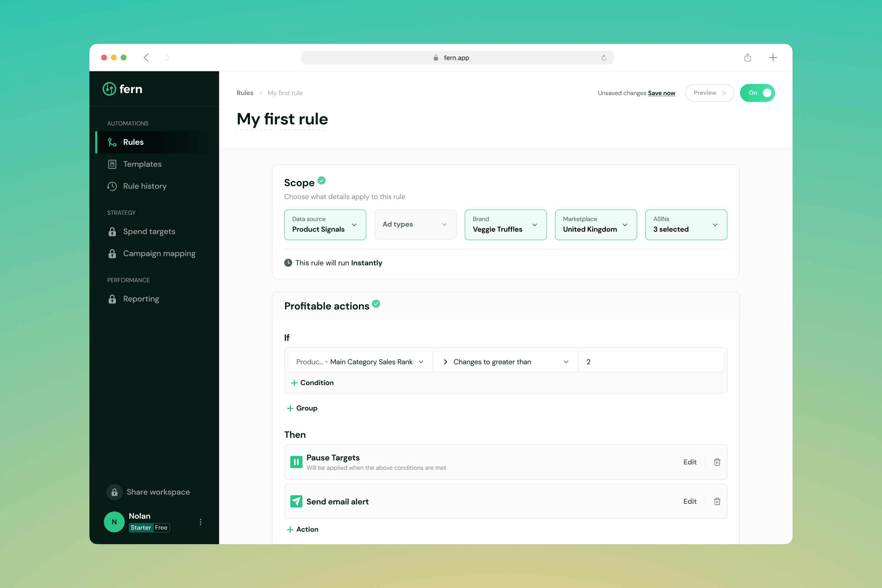Viewport: 882px width, 588px height.
Task: Open Main Category Sales Rank dropdown
Action: pyautogui.click(x=360, y=362)
